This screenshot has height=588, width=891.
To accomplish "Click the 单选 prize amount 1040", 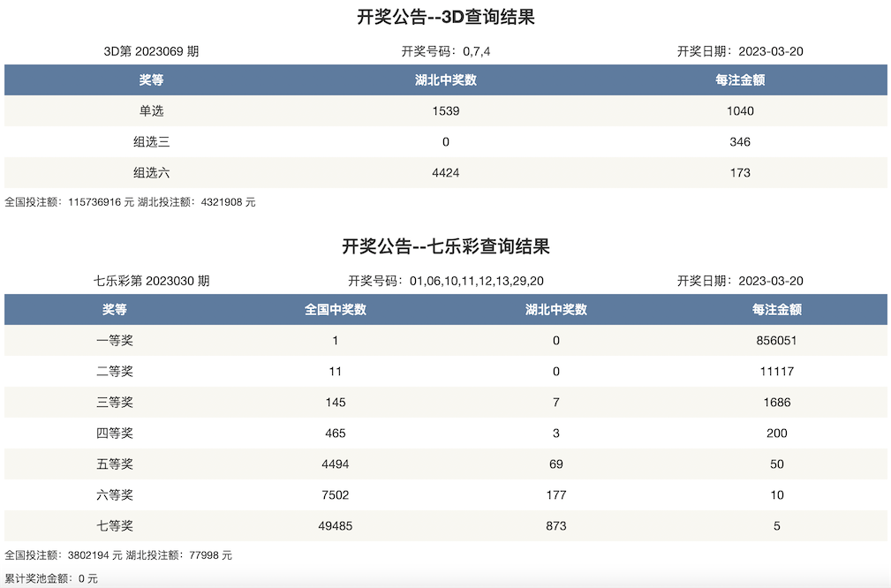I will coord(740,110).
